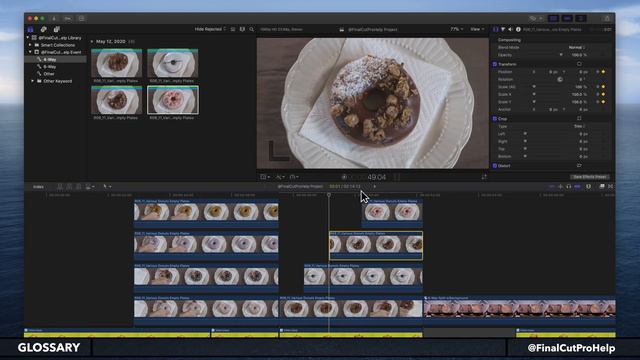The width and height of the screenshot is (640, 360).
Task: Click the Scale X keyframe diamond
Action: (x=603, y=94)
